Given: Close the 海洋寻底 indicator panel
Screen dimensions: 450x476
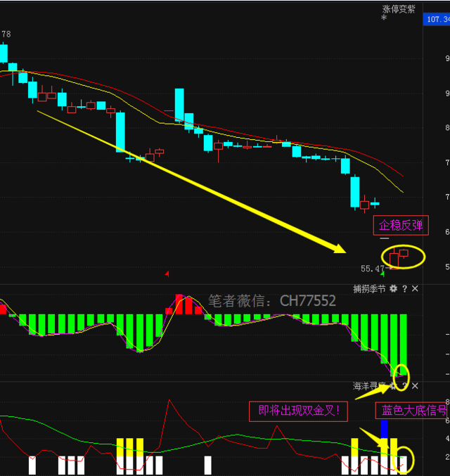Looking at the screenshot, I should click(415, 386).
